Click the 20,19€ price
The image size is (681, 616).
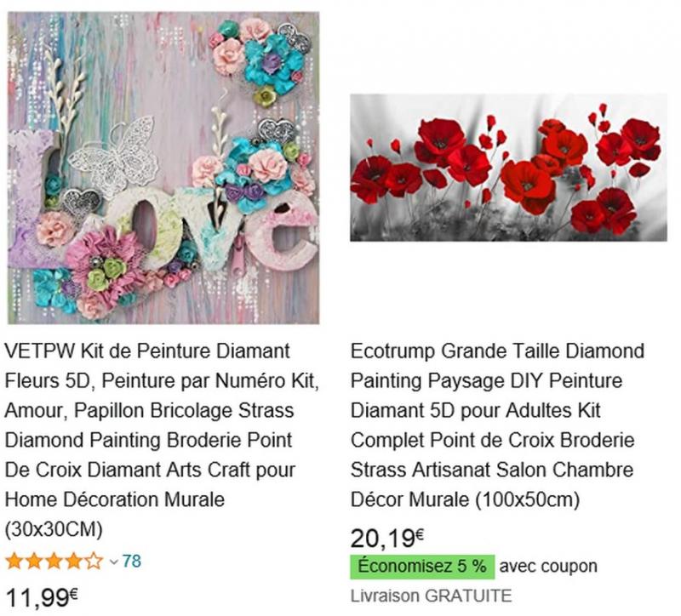(x=387, y=539)
